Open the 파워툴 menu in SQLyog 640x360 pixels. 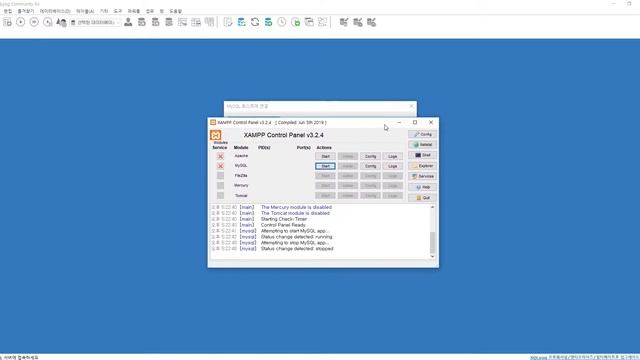[133, 11]
